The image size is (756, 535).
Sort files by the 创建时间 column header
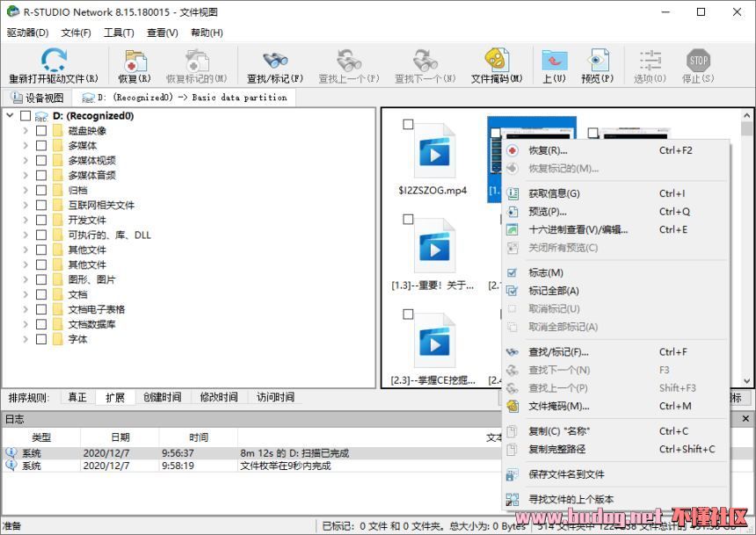pos(162,396)
